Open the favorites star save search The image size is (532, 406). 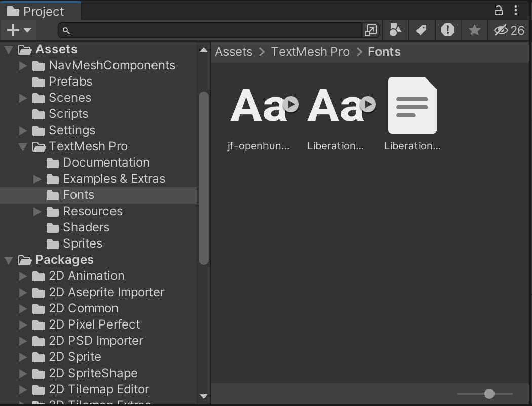pos(474,30)
